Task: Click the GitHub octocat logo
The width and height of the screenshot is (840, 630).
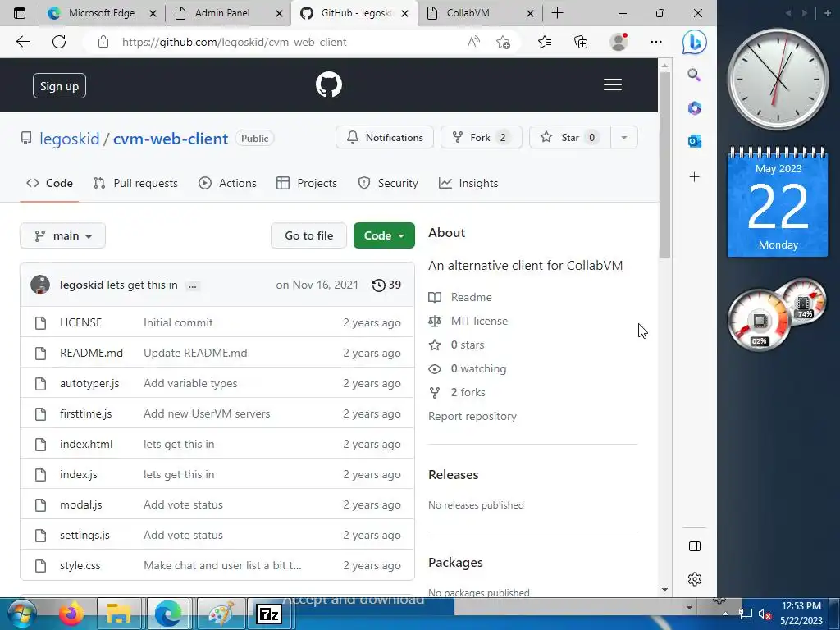Action: point(328,84)
